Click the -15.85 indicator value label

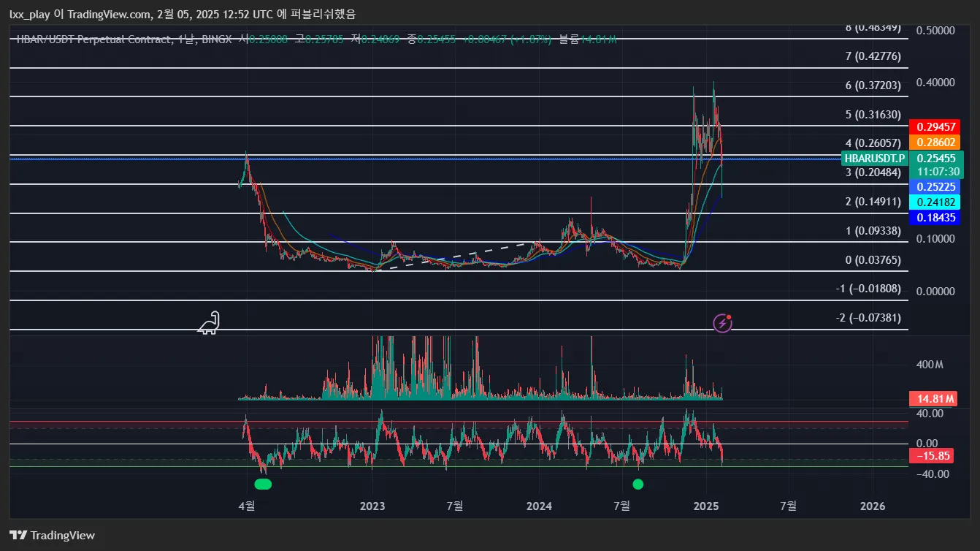point(931,456)
